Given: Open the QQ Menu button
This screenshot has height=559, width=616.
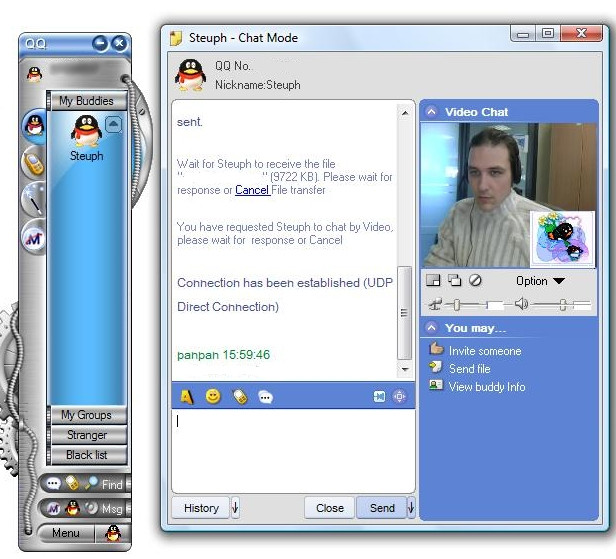Looking at the screenshot, I should pyautogui.click(x=66, y=533).
